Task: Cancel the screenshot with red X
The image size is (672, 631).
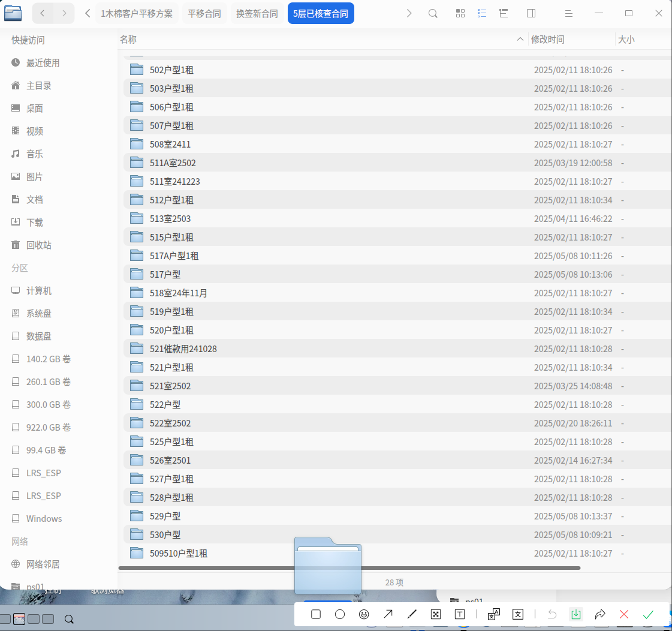Action: 624,614
